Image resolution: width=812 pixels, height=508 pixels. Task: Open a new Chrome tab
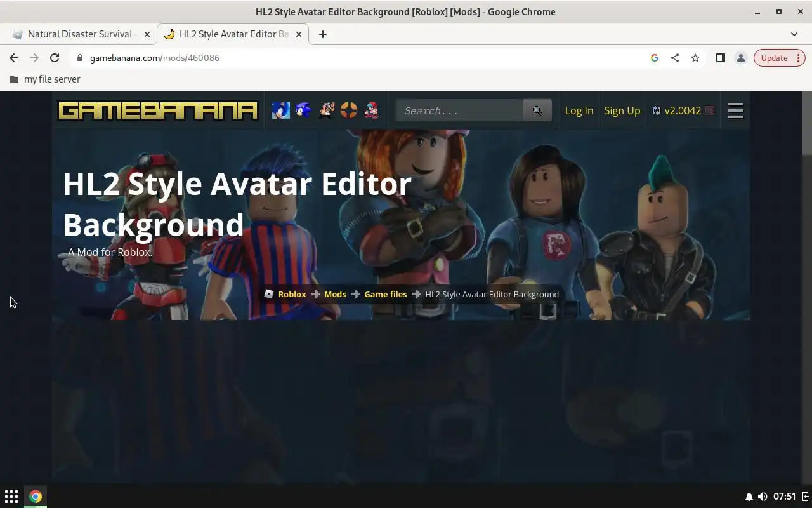323,34
